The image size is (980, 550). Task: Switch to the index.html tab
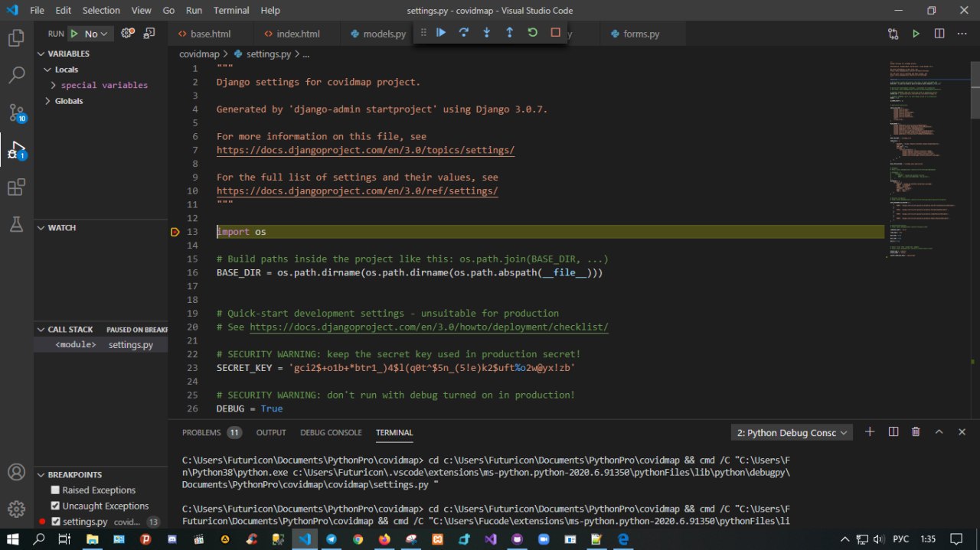[298, 34]
